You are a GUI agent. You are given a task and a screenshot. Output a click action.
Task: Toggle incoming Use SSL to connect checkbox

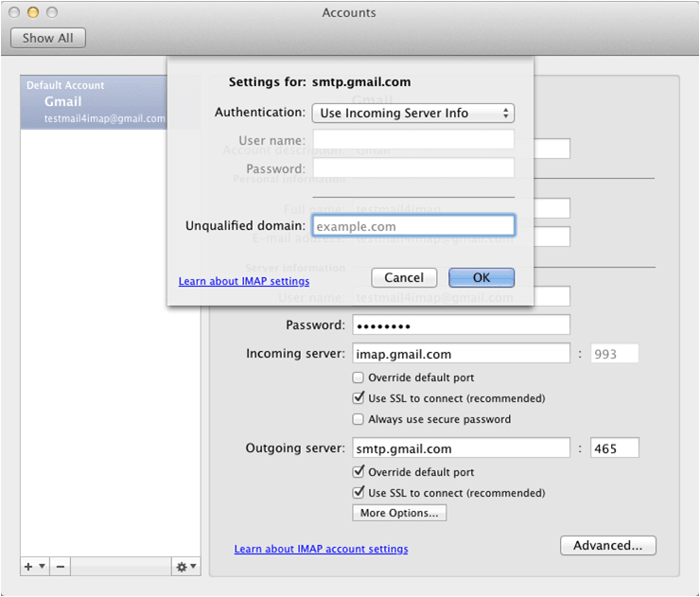(x=359, y=398)
